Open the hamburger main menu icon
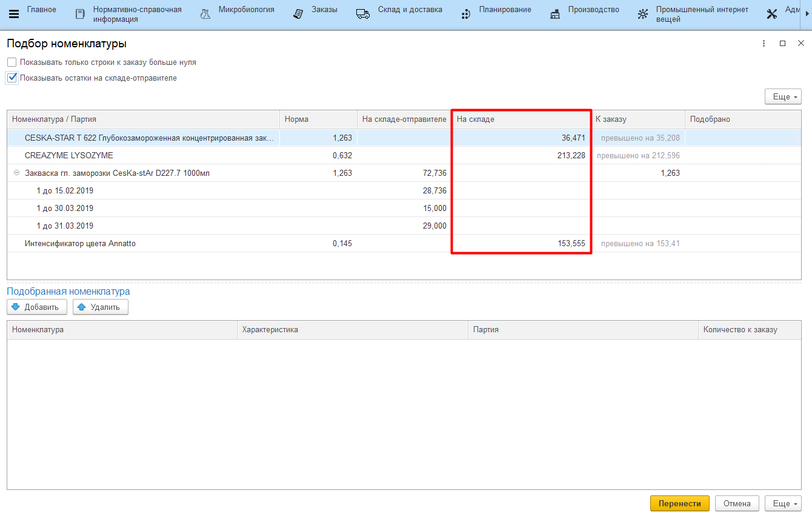Screen dimensions: 812x516 pos(13,14)
